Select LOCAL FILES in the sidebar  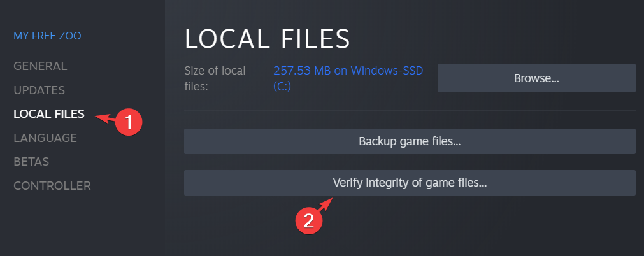tap(48, 114)
